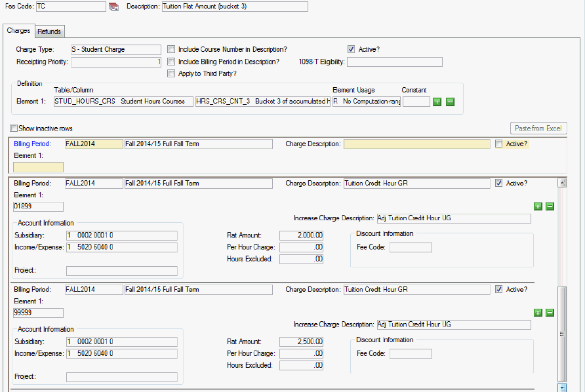
Task: Select the Charges tab
Action: (x=18, y=31)
